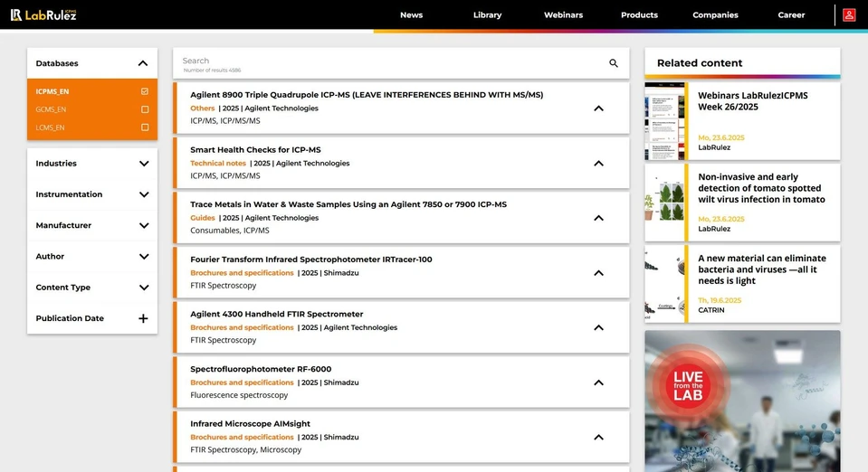
Task: Open Agilent 8900 Triple Quadrupole ICP-MS title
Action: (x=367, y=95)
